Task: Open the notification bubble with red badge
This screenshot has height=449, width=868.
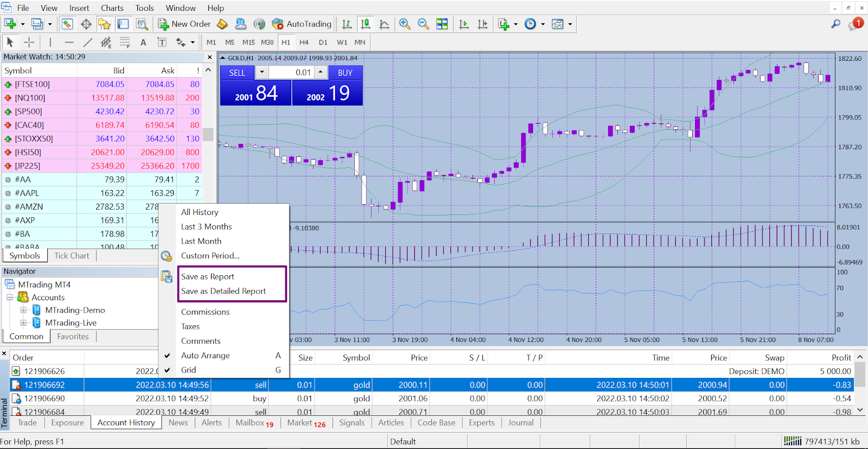Action: [856, 24]
